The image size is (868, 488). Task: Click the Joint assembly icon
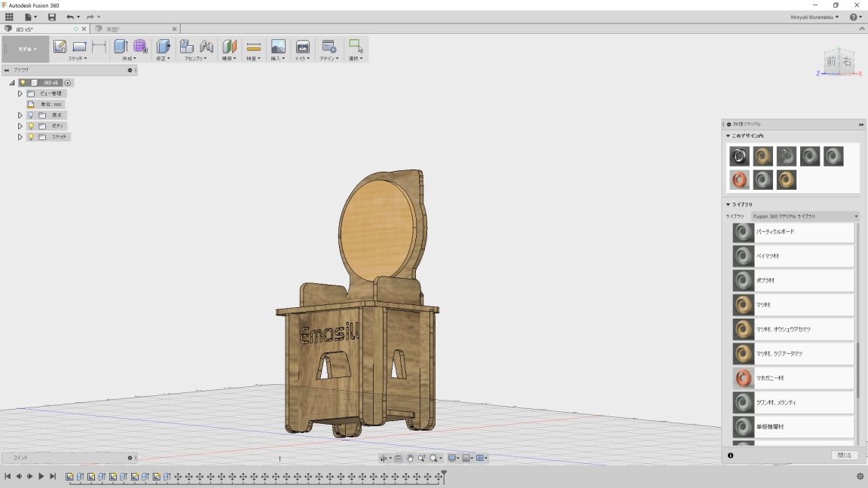(206, 47)
